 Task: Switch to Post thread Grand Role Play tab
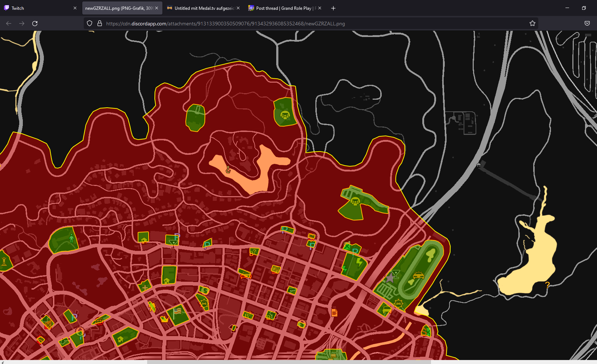coord(285,8)
